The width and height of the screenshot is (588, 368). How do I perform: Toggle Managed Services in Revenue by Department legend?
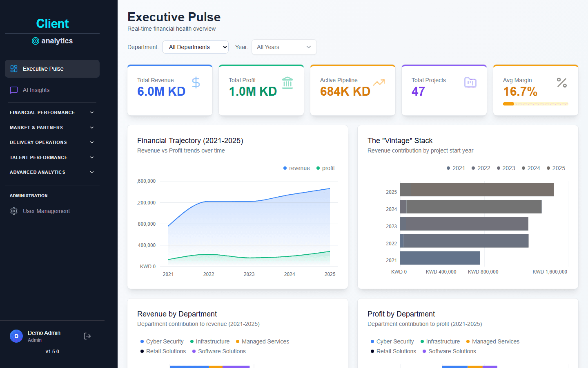(263, 341)
